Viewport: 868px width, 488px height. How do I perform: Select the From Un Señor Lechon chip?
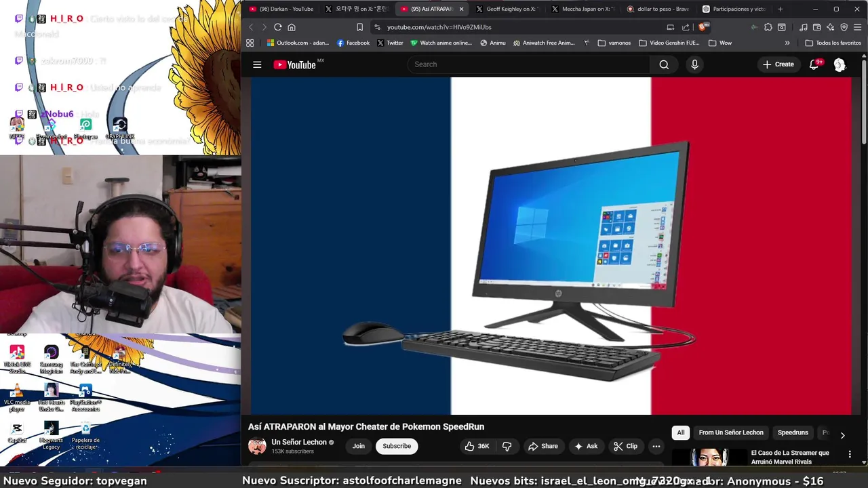[x=731, y=432]
